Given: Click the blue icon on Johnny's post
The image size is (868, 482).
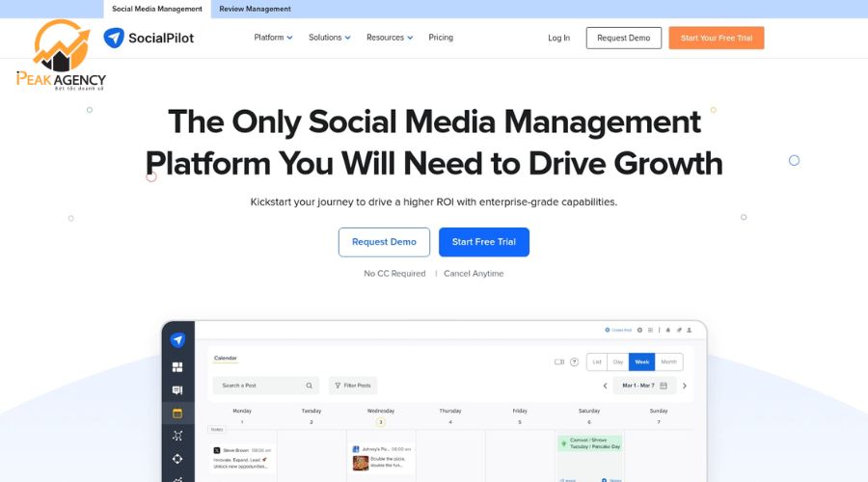Looking at the screenshot, I should tap(356, 449).
